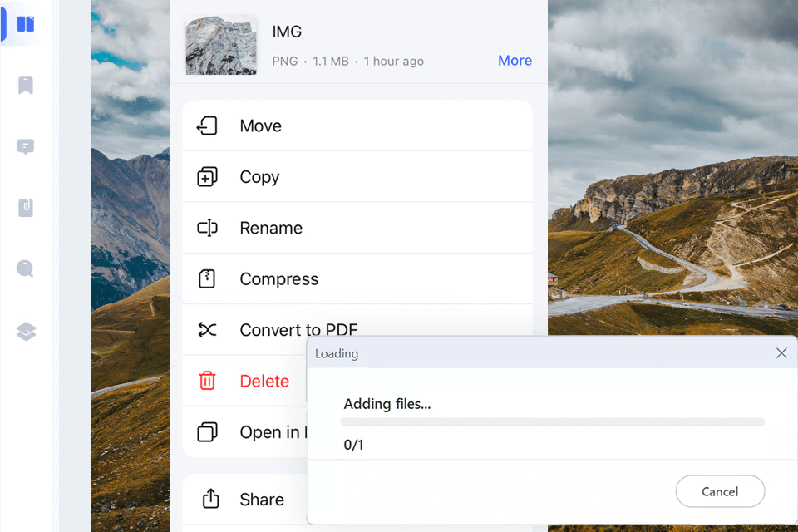The image size is (798, 532).
Task: Cancel the Adding files operation
Action: coord(720,491)
